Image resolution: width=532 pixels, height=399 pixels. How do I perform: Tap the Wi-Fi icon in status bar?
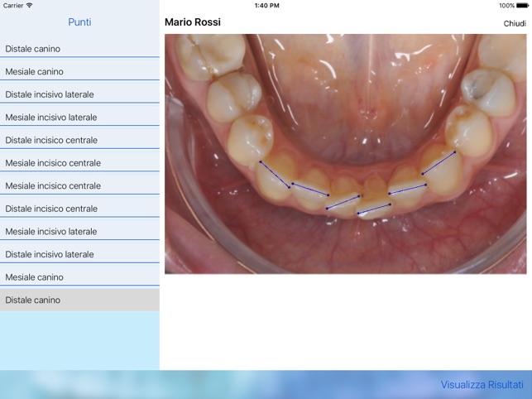point(30,5)
